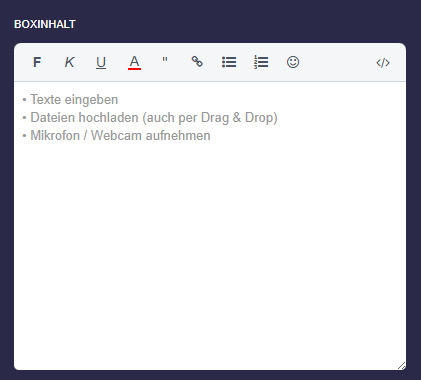Image resolution: width=421 pixels, height=380 pixels.
Task: Click the "Webcam aufnehmen" placeholder words
Action: click(151, 136)
